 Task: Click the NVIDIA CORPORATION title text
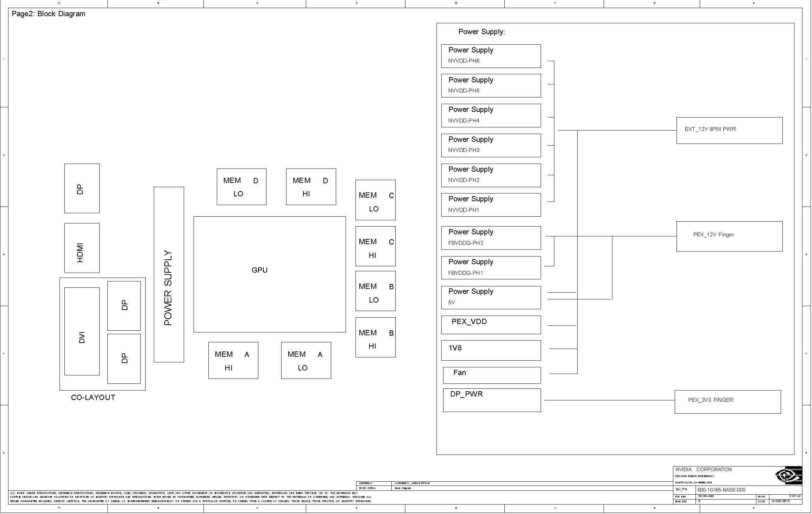click(x=704, y=469)
